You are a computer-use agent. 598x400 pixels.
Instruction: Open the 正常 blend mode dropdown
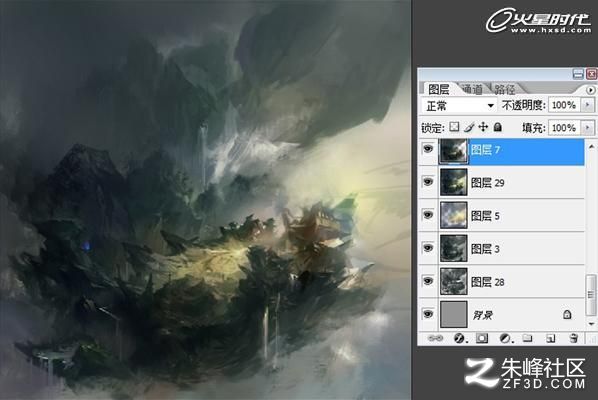click(459, 106)
